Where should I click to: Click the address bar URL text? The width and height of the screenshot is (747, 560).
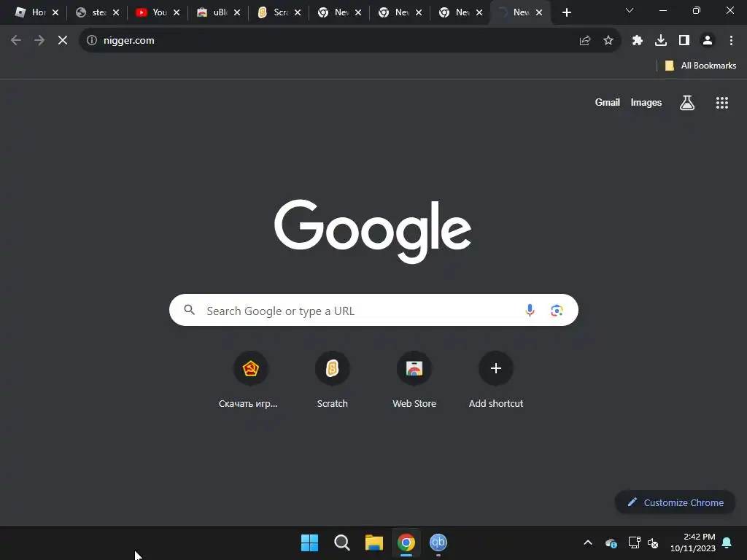point(129,41)
